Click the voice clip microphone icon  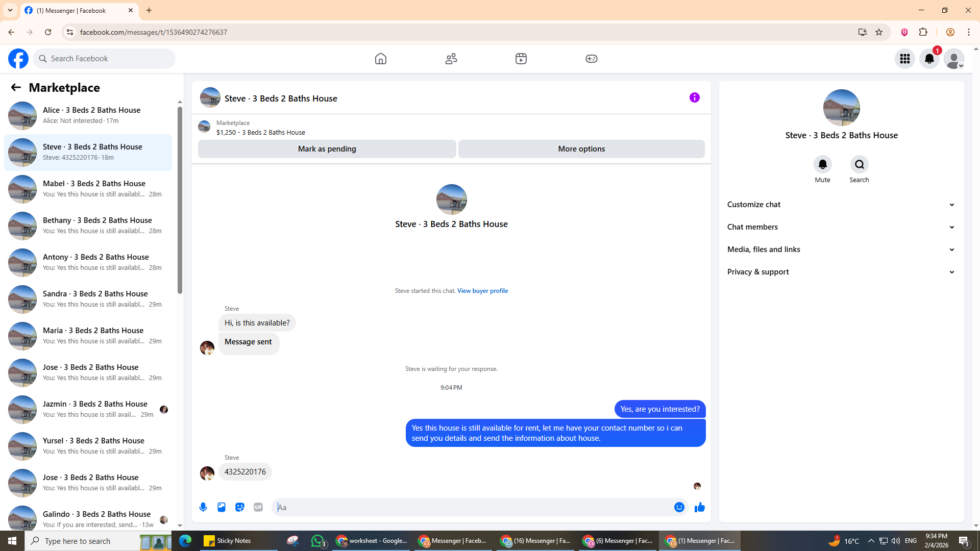(203, 507)
